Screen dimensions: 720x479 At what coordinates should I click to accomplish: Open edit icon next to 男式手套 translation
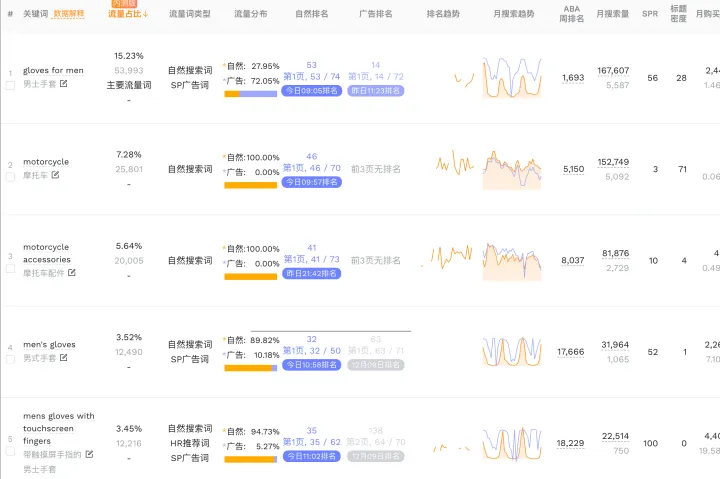[x=63, y=357]
